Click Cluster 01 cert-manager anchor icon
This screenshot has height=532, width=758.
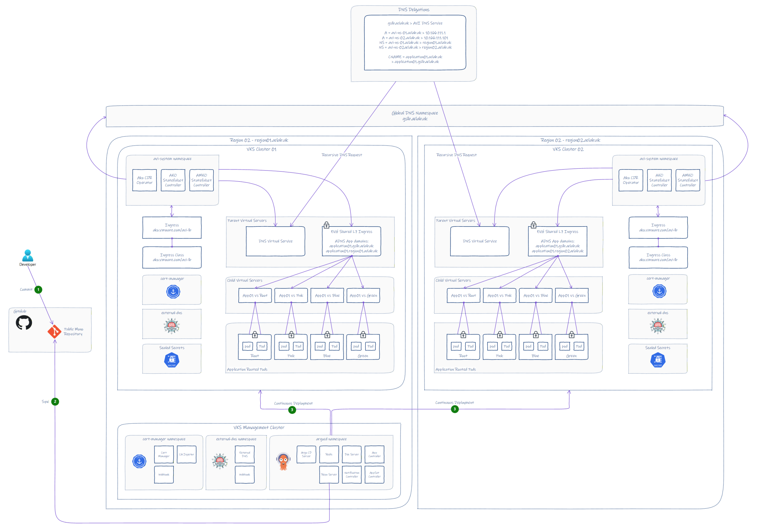(173, 292)
